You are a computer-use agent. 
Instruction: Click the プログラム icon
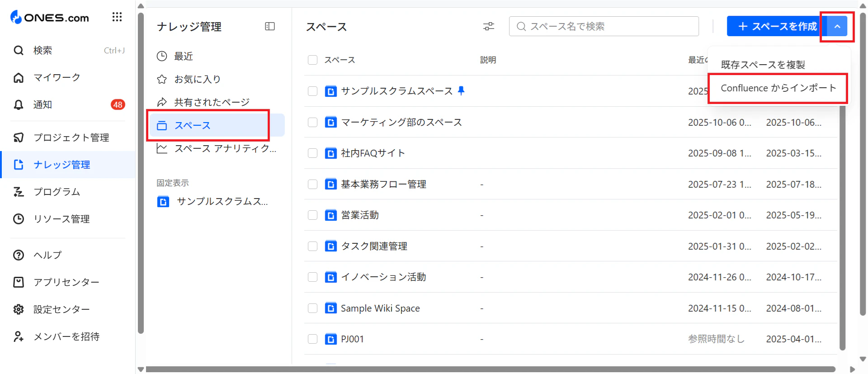[19, 191]
